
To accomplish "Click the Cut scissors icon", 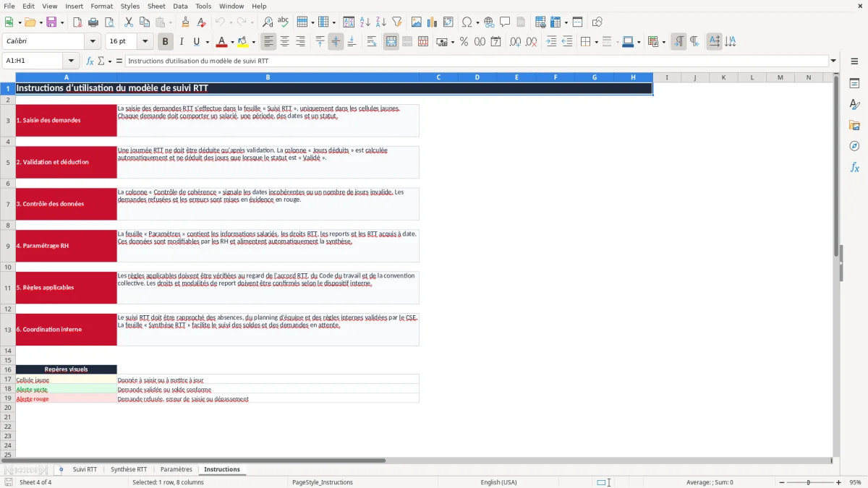I will (129, 22).
